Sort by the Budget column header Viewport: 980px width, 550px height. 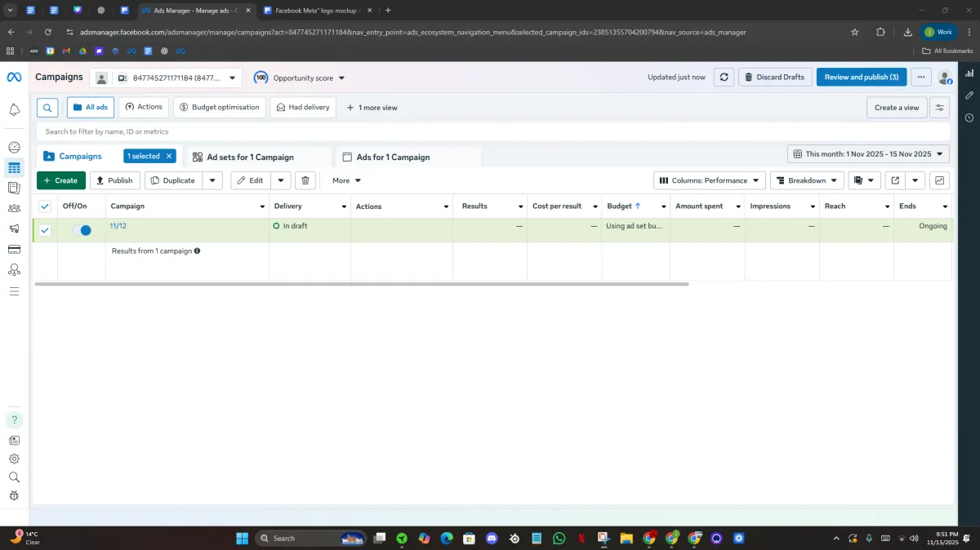coord(624,206)
